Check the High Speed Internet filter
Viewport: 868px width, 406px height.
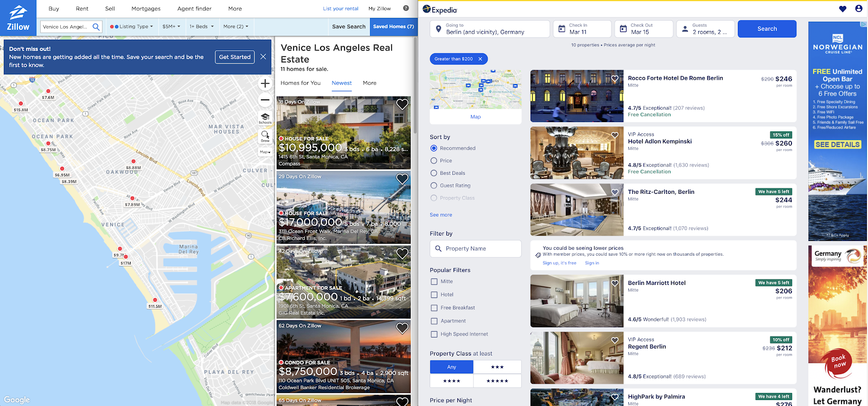(x=434, y=334)
